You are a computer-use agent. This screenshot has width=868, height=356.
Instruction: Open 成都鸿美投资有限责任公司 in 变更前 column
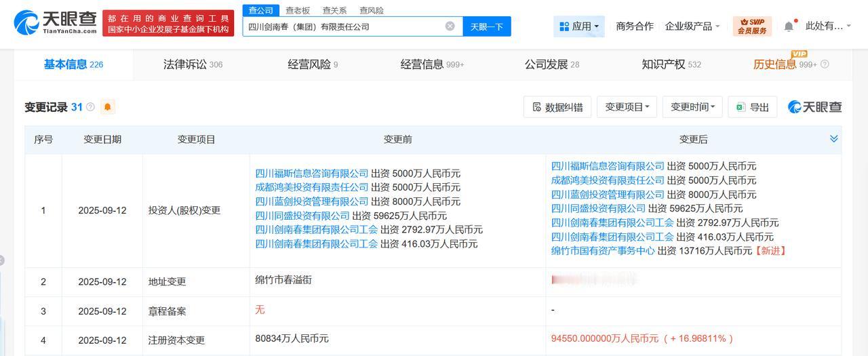coord(312,187)
